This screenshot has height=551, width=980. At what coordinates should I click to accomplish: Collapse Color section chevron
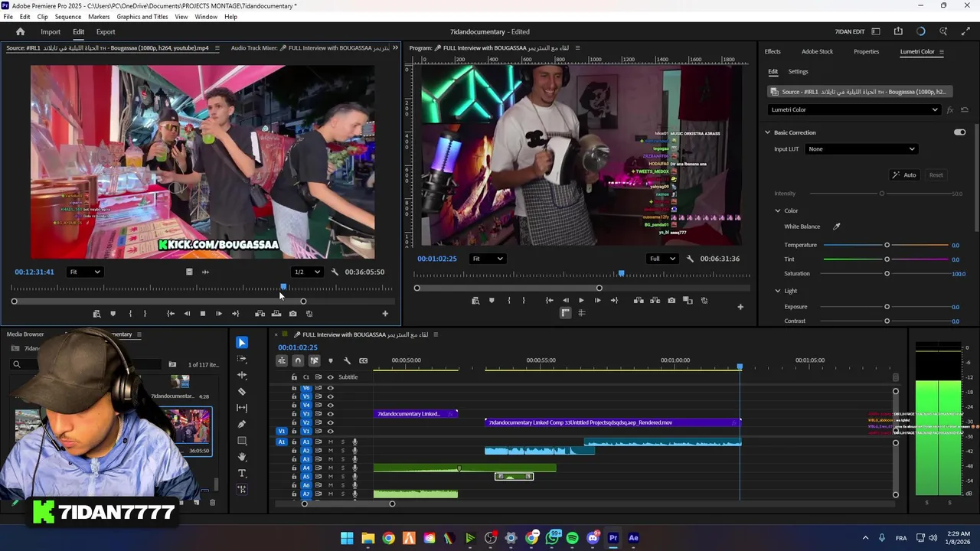[x=778, y=210]
